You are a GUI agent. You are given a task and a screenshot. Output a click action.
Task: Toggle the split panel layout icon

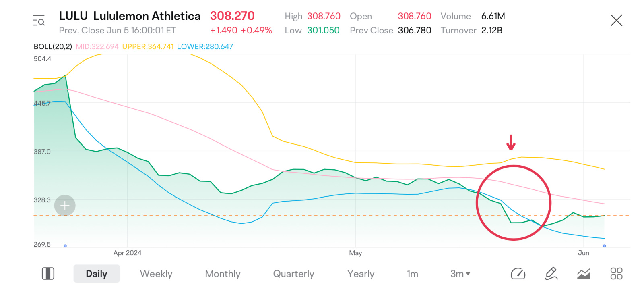48,274
